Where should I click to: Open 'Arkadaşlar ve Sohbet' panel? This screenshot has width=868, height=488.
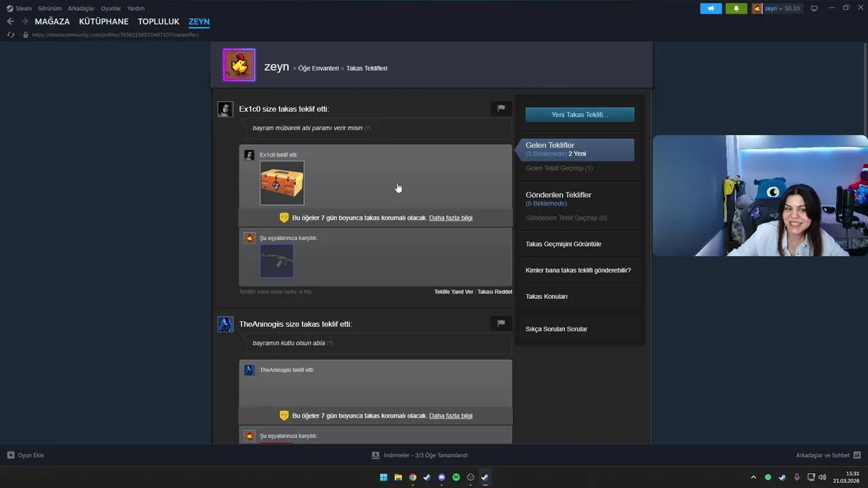pos(829,455)
